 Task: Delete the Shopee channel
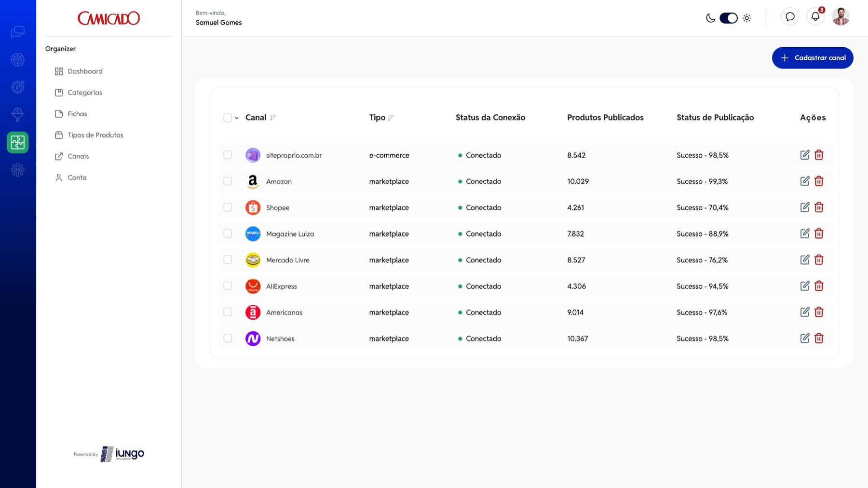click(x=819, y=207)
